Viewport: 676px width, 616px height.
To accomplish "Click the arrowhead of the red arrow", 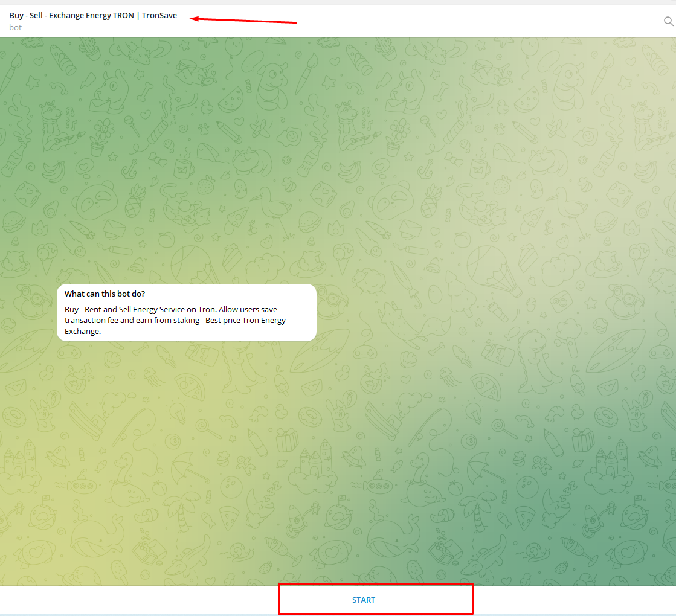I will [194, 18].
